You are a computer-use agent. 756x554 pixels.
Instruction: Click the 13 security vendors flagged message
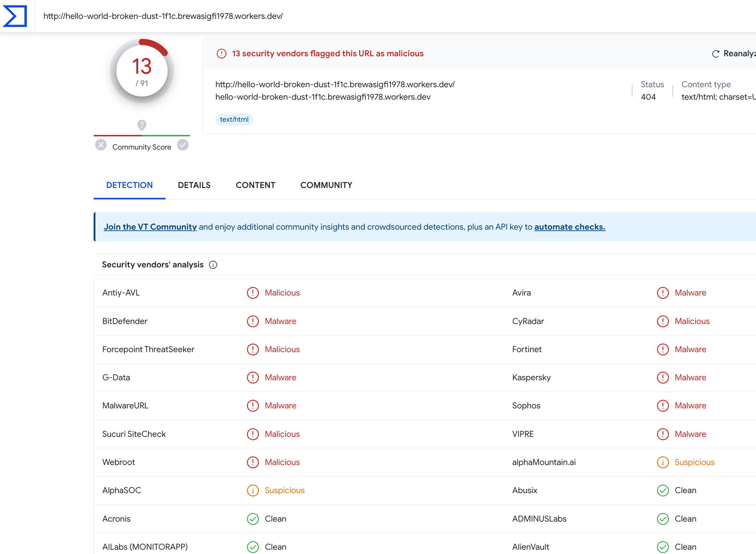coord(328,53)
